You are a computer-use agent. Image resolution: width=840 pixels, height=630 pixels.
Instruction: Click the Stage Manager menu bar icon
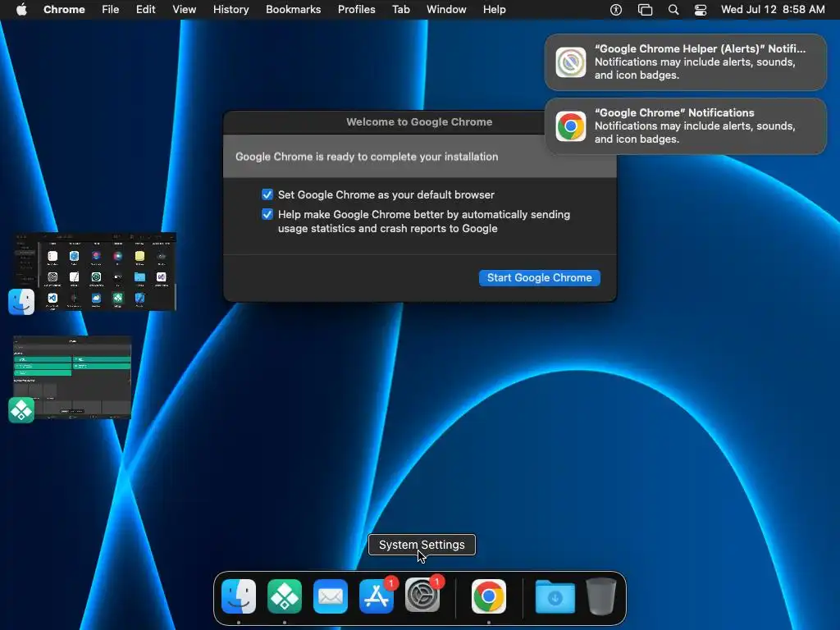click(x=645, y=10)
